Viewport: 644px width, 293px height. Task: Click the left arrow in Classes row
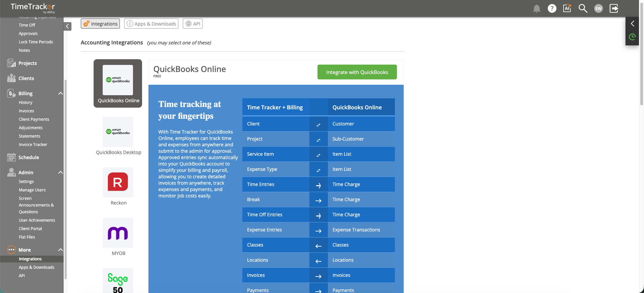[x=318, y=246]
